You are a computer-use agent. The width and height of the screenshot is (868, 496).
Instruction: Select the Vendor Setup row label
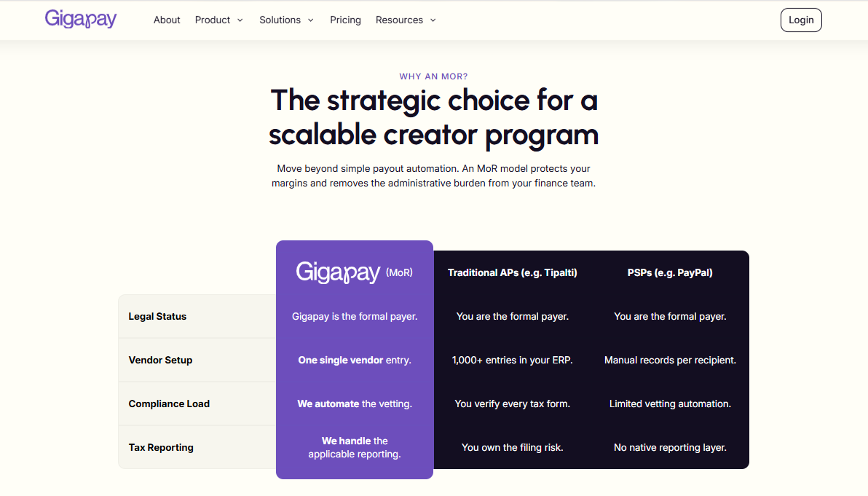160,361
